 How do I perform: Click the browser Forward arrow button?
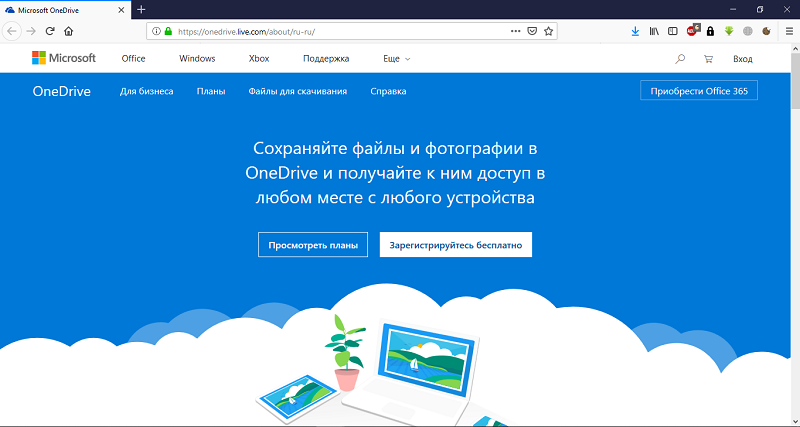(31, 31)
